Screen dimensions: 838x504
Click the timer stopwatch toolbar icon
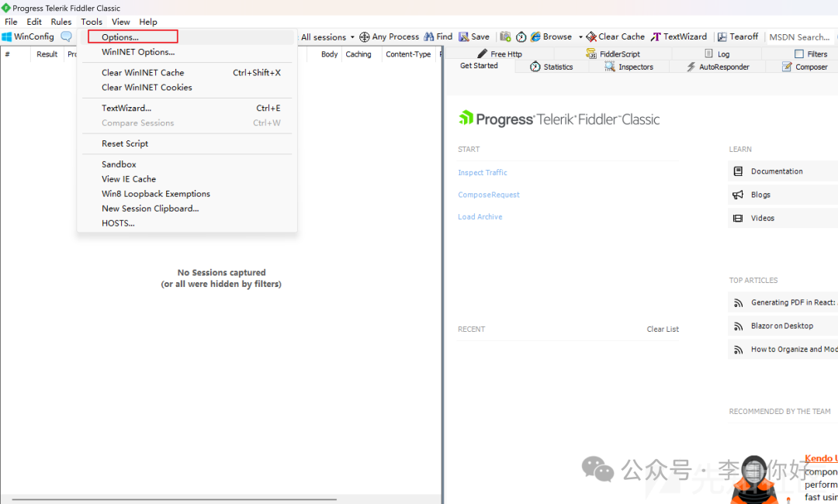[x=521, y=37]
